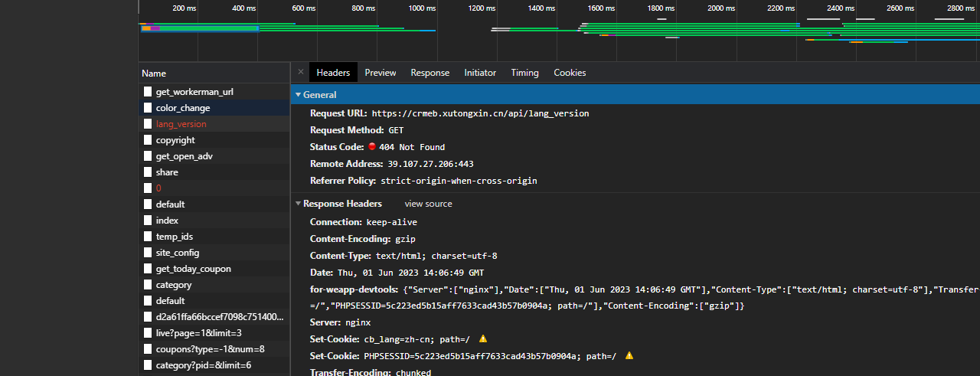Viewport: 980px width, 376px height.
Task: Click file icon beside copyright
Action: (x=148, y=140)
